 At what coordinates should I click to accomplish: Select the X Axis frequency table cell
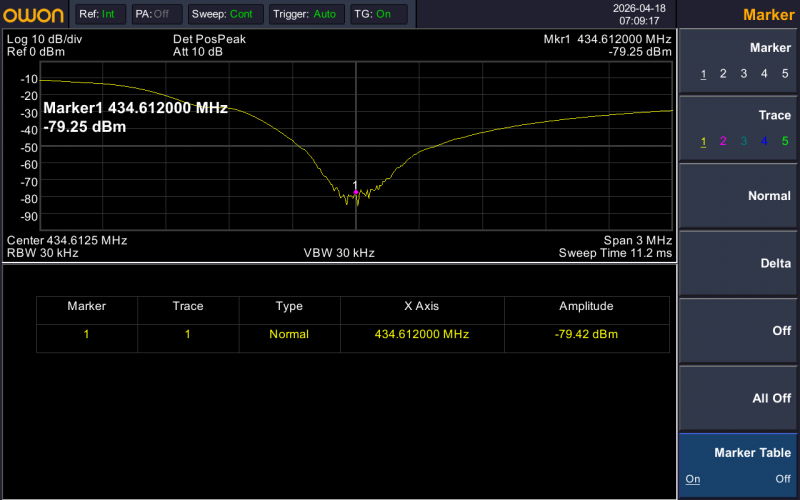click(x=421, y=334)
